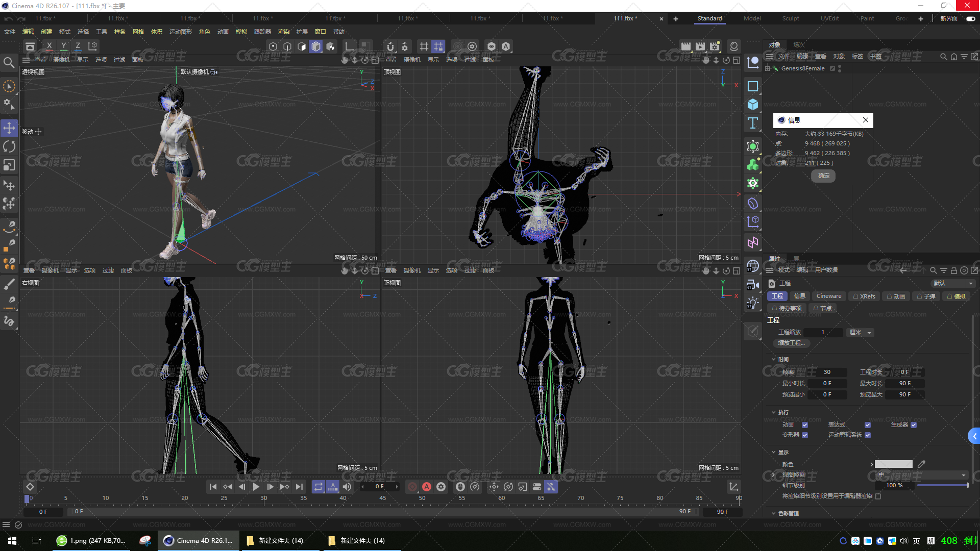Click the Render settings icon
Viewport: 980px width, 551px height.
pos(716,46)
